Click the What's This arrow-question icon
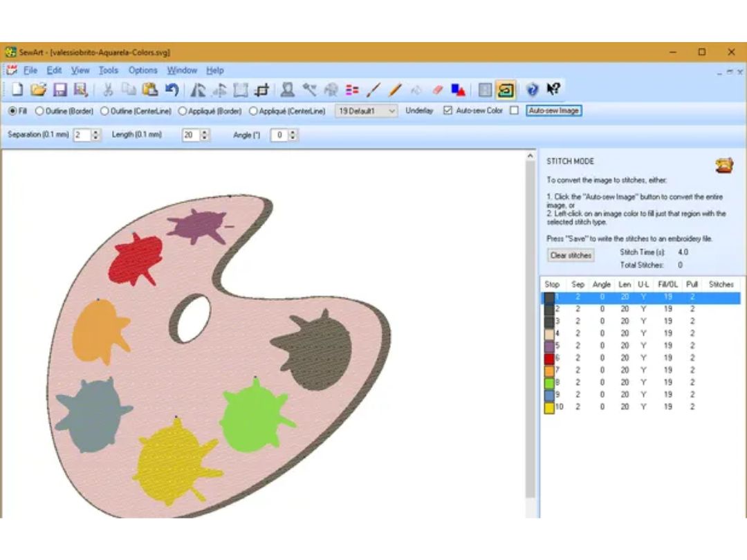747x560 pixels. coord(553,89)
